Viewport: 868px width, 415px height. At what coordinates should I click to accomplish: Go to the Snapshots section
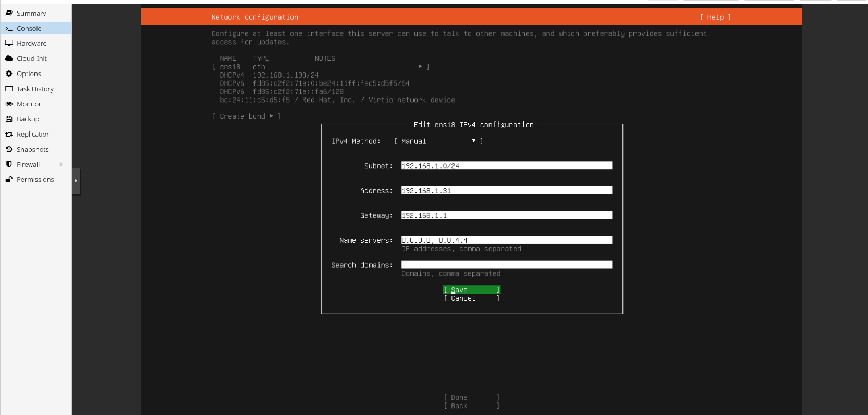tap(36, 149)
